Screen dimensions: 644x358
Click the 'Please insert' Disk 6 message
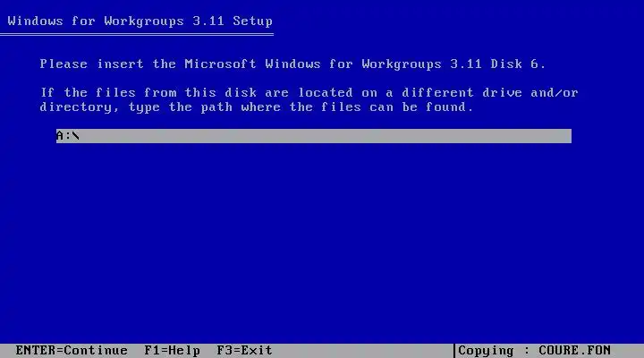(x=292, y=64)
